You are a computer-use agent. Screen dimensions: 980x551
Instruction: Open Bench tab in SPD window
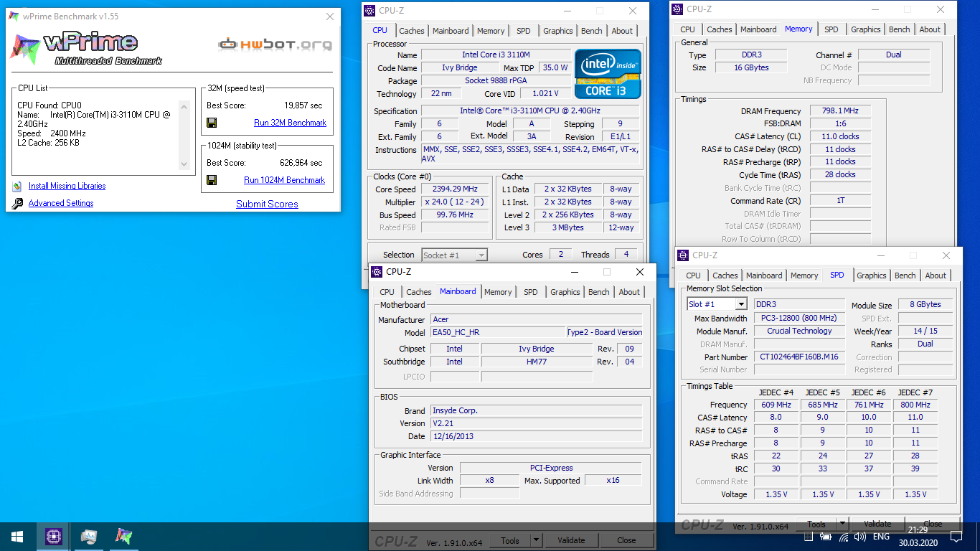coord(905,275)
